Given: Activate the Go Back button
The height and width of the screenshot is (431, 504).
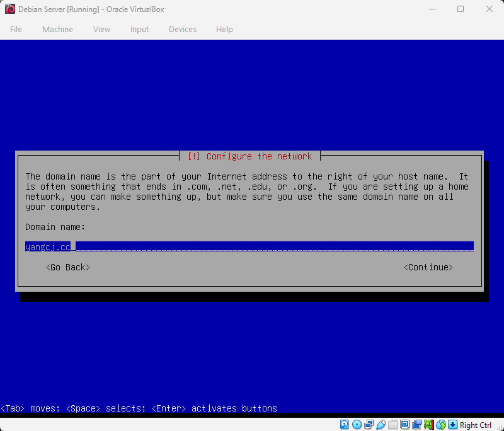Looking at the screenshot, I should pos(67,267).
